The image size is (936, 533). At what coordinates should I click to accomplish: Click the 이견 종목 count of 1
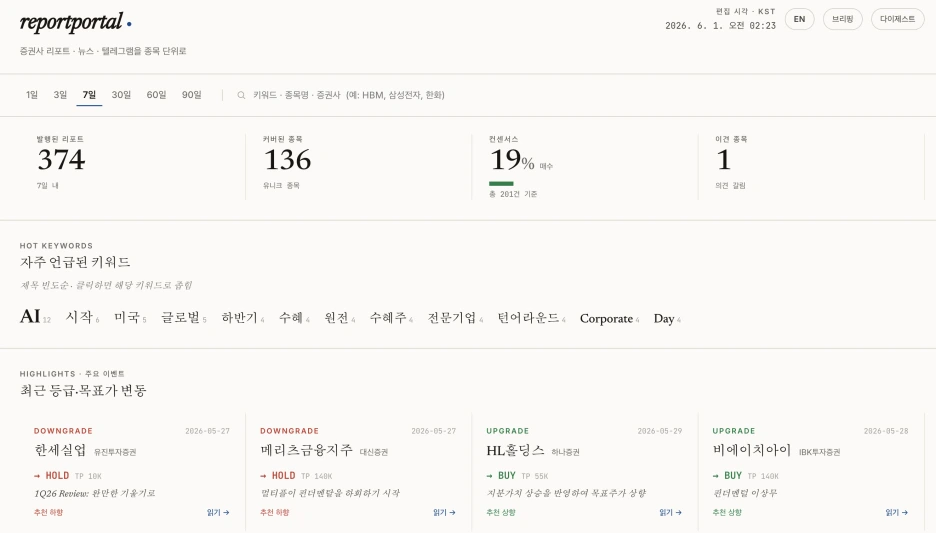tap(723, 160)
